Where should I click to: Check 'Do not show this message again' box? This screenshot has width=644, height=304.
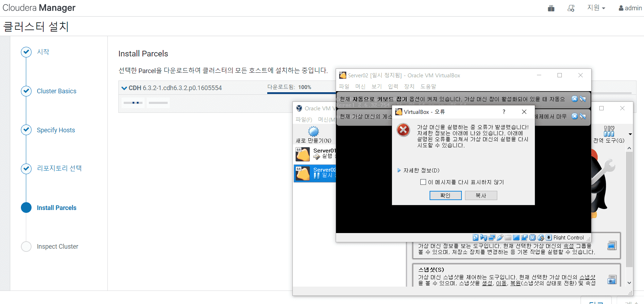click(423, 182)
